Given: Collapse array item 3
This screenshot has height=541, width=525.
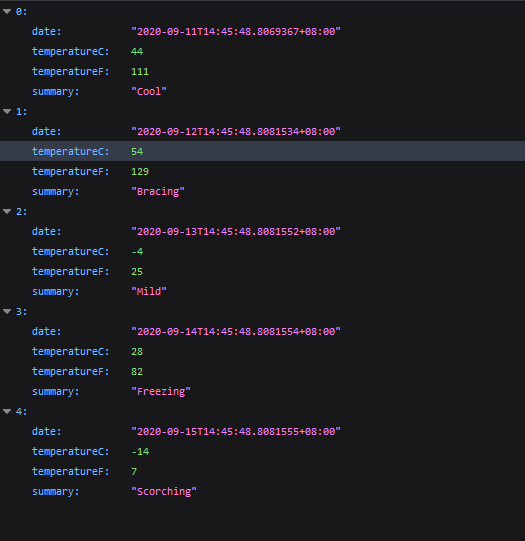Looking at the screenshot, I should click(x=7, y=312).
